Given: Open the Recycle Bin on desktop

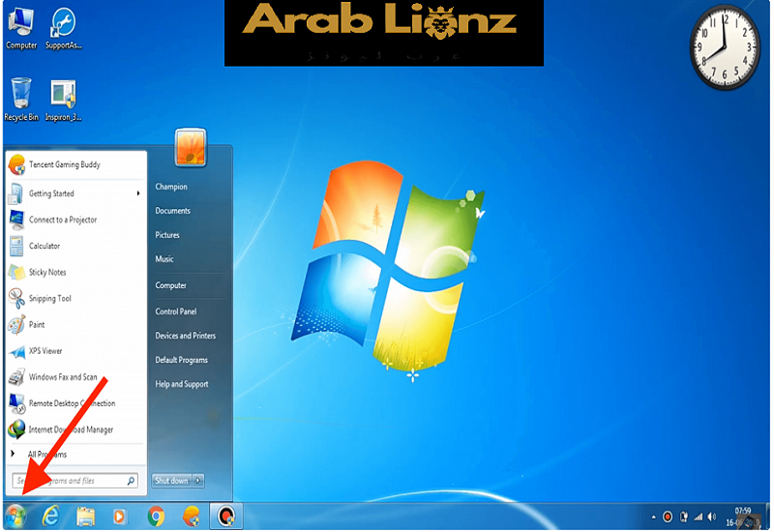Looking at the screenshot, I should 20,100.
